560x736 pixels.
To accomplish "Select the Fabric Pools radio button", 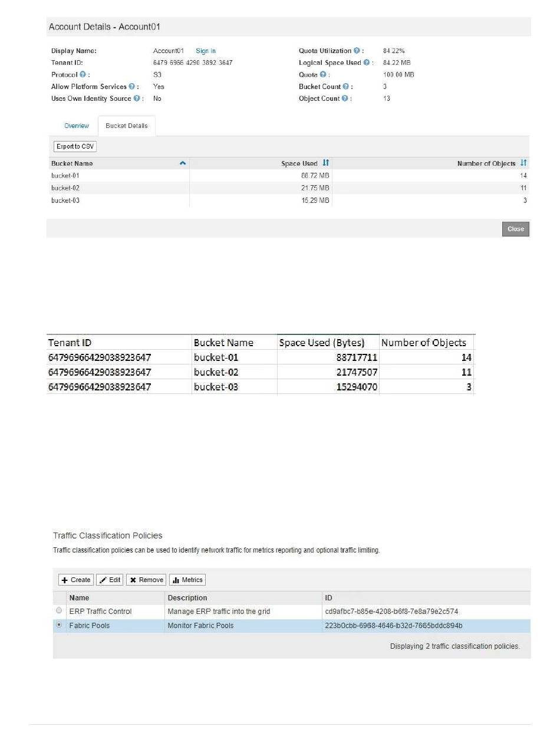I will coord(59,625).
